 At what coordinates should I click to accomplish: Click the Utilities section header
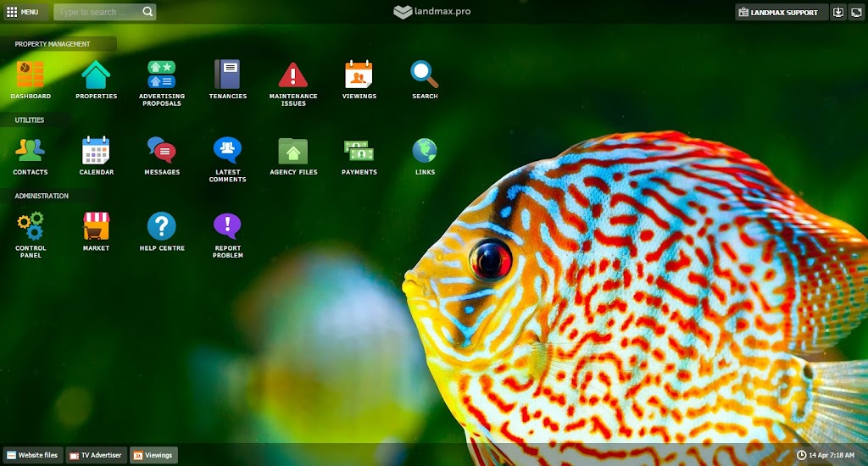(30, 119)
